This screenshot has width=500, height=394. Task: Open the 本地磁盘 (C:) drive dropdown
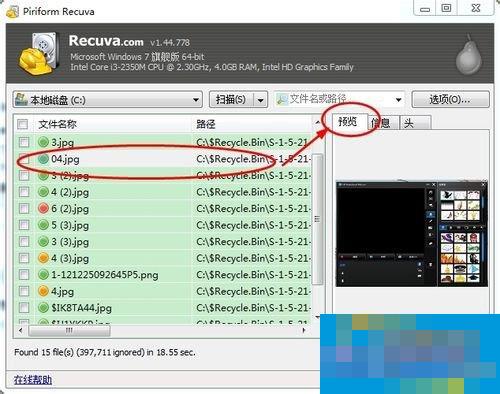[x=108, y=100]
